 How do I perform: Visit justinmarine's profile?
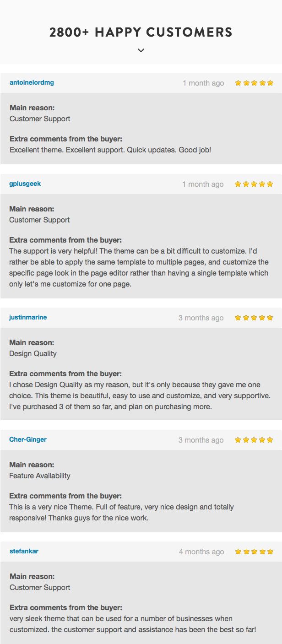pyautogui.click(x=28, y=318)
